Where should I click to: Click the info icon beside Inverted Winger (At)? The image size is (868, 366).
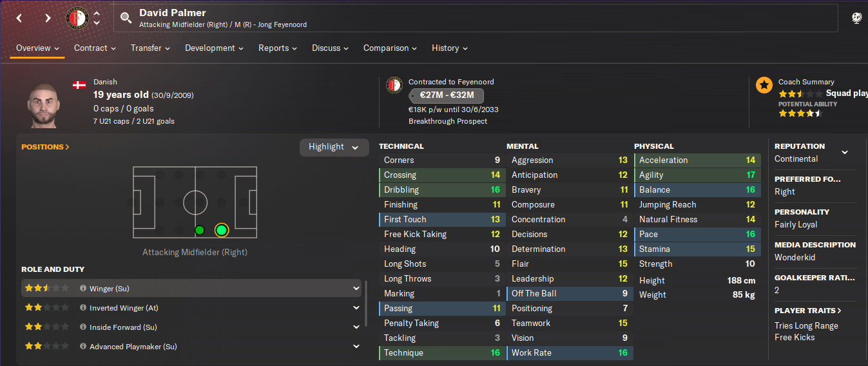pyautogui.click(x=83, y=308)
